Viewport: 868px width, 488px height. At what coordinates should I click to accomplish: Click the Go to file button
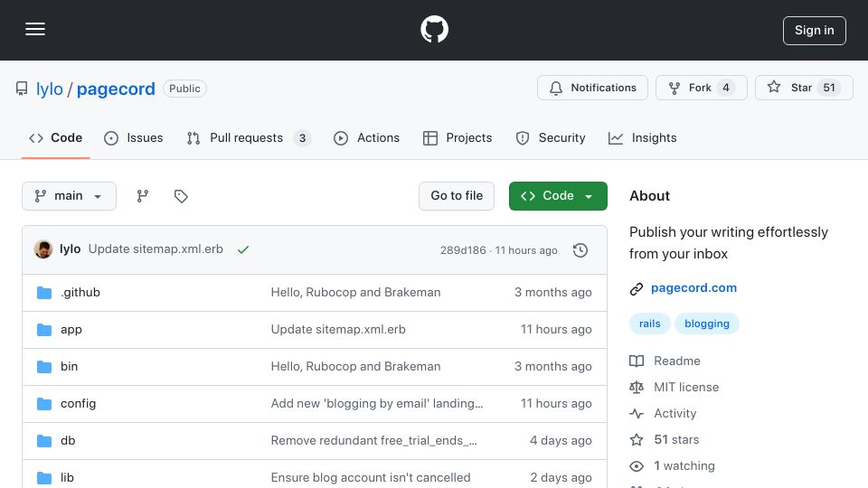(457, 196)
